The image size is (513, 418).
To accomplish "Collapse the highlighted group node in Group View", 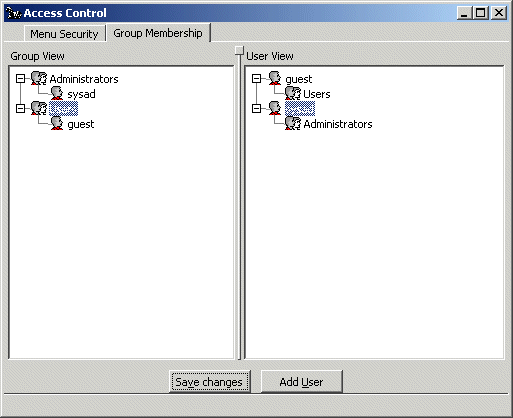I will click(x=21, y=109).
